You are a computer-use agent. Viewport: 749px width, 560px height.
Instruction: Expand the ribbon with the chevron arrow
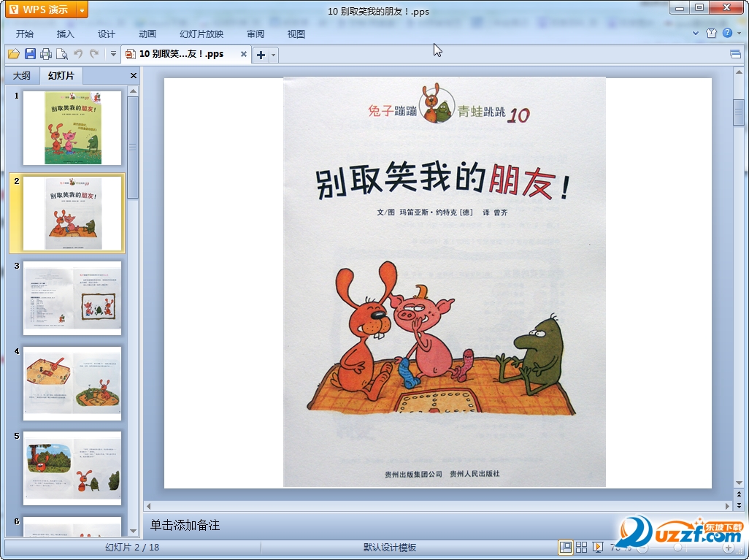coord(696,33)
